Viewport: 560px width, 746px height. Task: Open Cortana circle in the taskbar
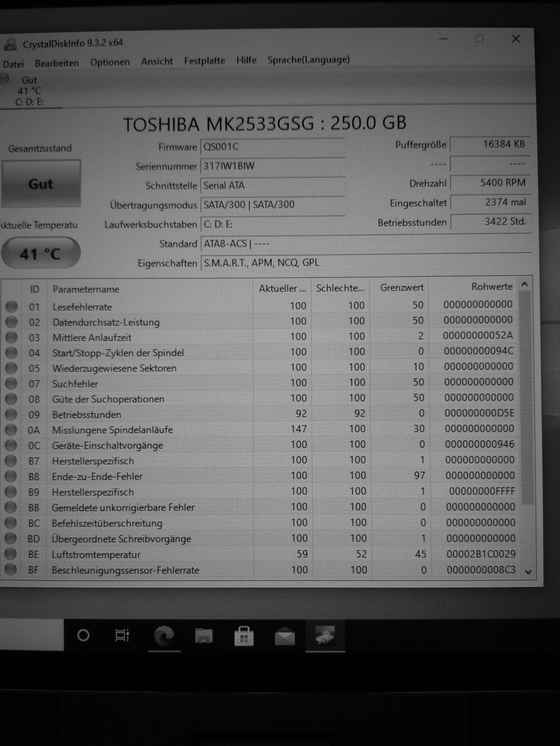click(83, 635)
